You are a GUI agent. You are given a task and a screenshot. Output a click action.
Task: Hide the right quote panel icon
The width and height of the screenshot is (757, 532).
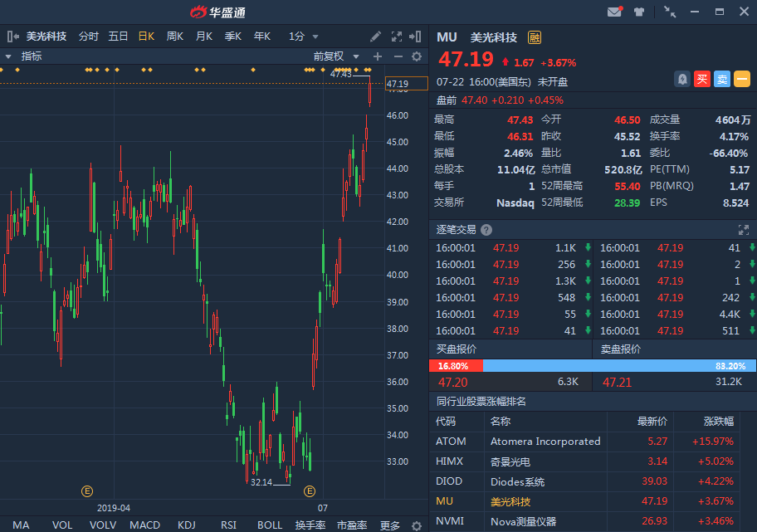coord(415,37)
